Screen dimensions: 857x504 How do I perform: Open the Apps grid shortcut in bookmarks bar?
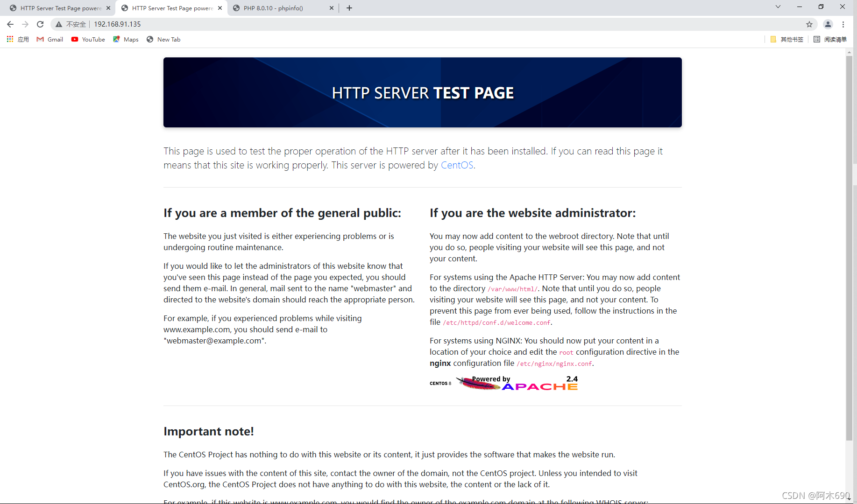click(18, 39)
